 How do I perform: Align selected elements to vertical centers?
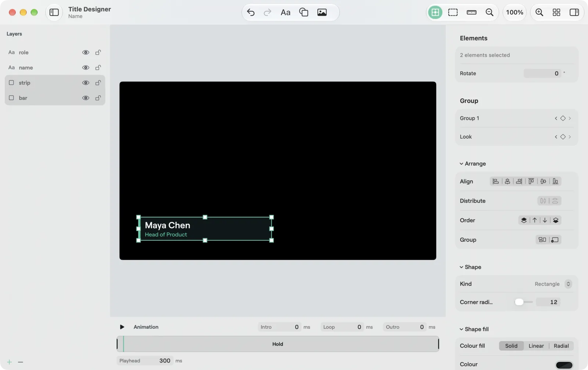(x=543, y=181)
